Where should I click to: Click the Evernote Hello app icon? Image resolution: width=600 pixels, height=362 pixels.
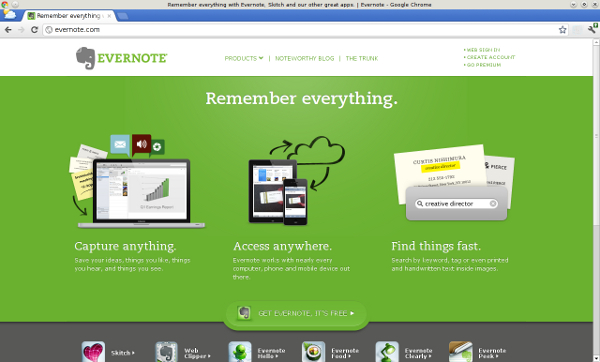(240, 352)
